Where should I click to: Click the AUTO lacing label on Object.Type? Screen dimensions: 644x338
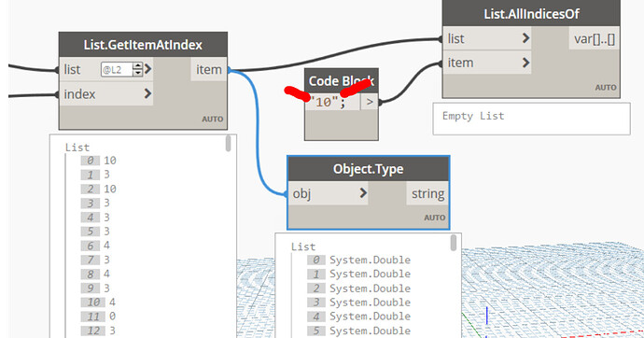pos(434,218)
